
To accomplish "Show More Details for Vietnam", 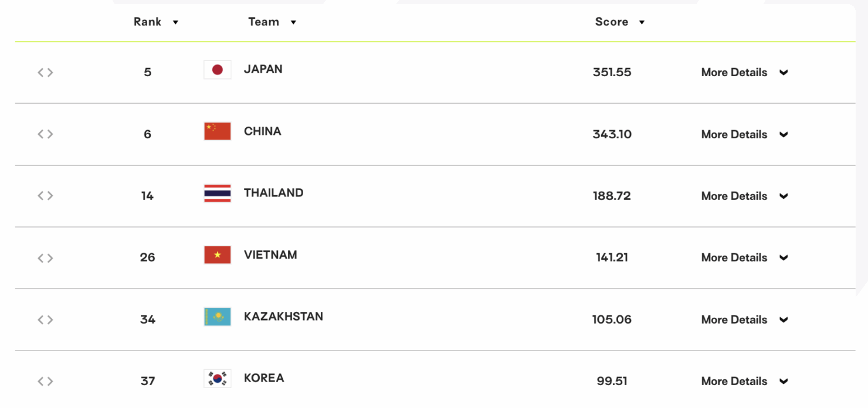I will [744, 258].
